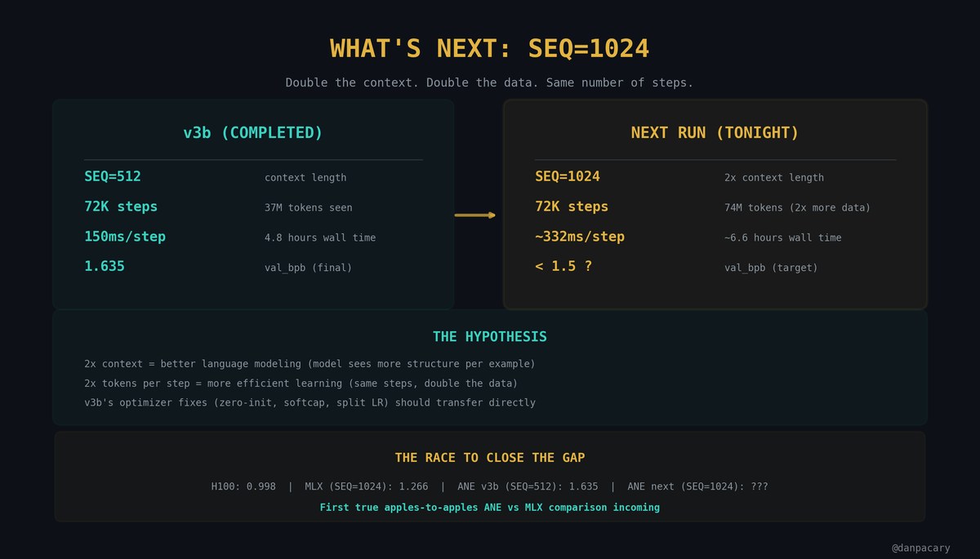The image size is (980, 559).
Task: Click the "val_bpb (target)" label
Action: click(771, 268)
